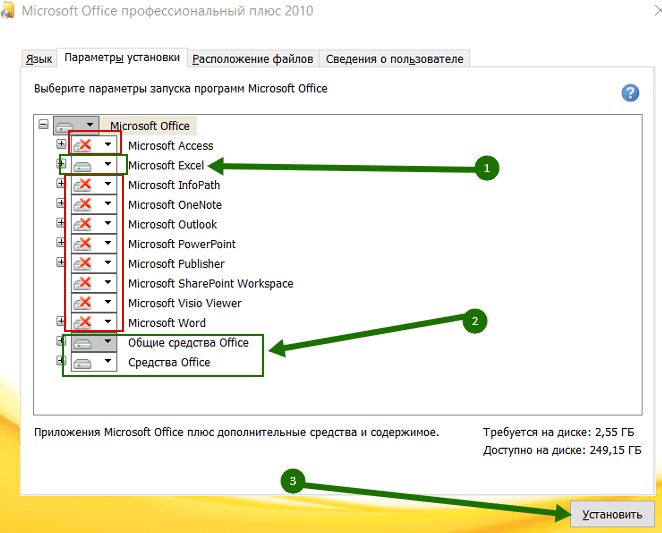Select the Microsoft SharePoint Workspace label
The width and height of the screenshot is (662, 533).
[211, 283]
